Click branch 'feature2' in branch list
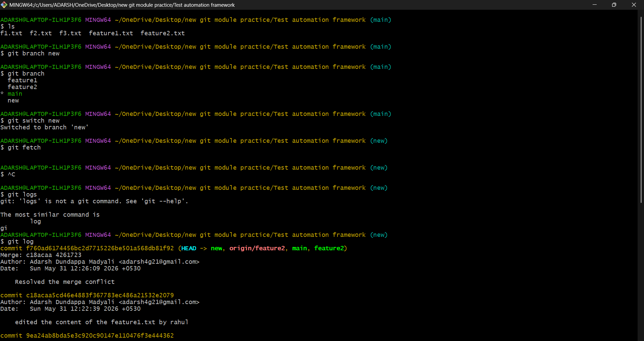Screen dimensions: 644x341 pos(22,87)
